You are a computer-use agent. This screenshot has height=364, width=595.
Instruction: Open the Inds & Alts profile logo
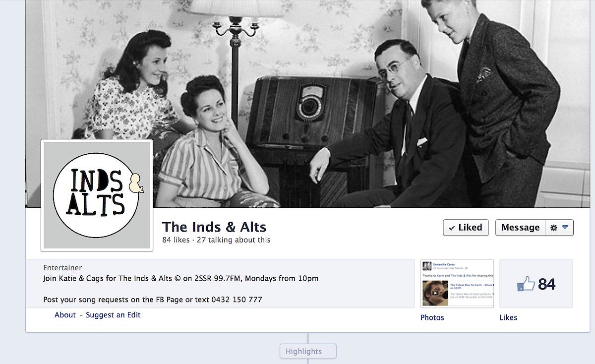pyautogui.click(x=97, y=195)
